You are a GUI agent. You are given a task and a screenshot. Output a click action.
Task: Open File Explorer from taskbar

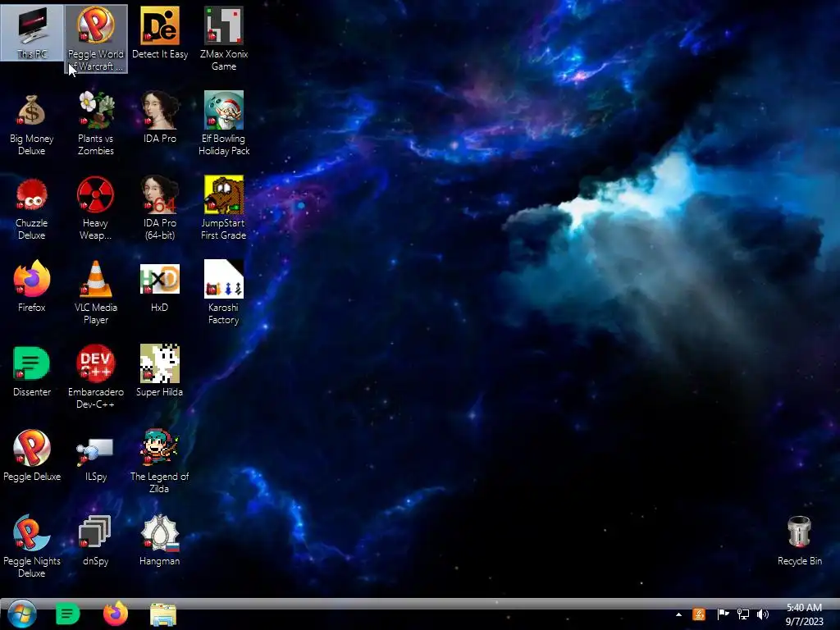(x=163, y=614)
